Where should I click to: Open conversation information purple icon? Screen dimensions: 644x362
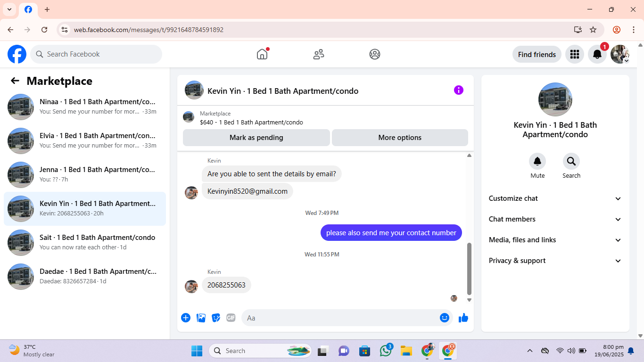[459, 90]
